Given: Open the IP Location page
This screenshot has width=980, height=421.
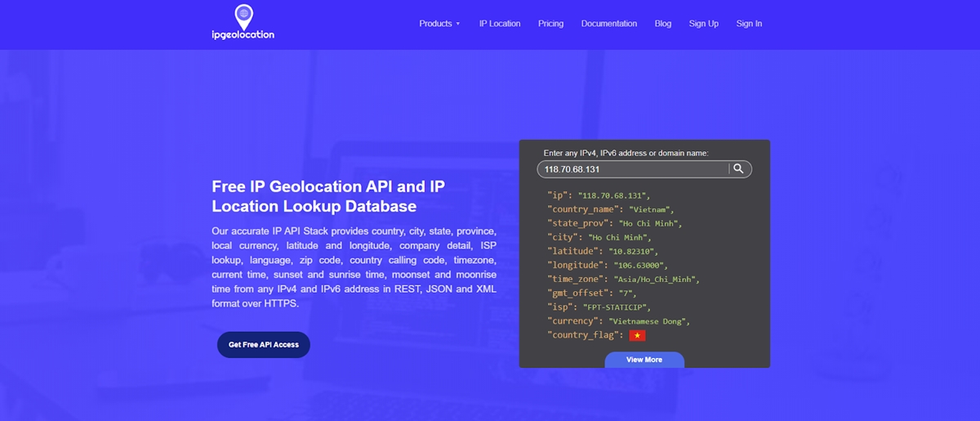Looking at the screenshot, I should tap(499, 24).
